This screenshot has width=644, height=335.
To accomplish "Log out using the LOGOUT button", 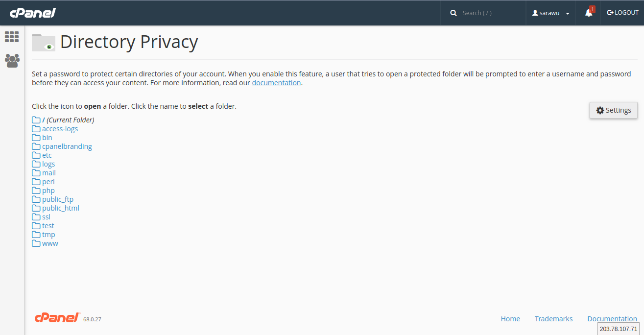I will click(622, 13).
